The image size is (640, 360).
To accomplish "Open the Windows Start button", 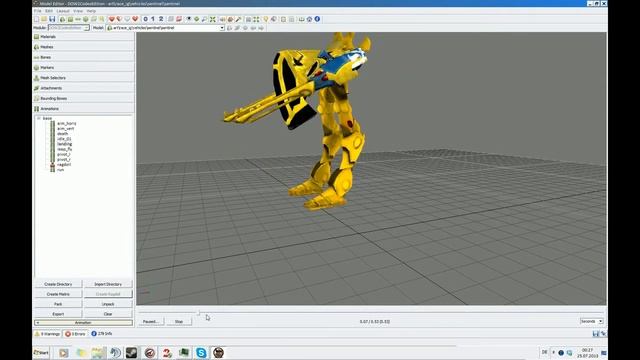I will click(x=41, y=353).
